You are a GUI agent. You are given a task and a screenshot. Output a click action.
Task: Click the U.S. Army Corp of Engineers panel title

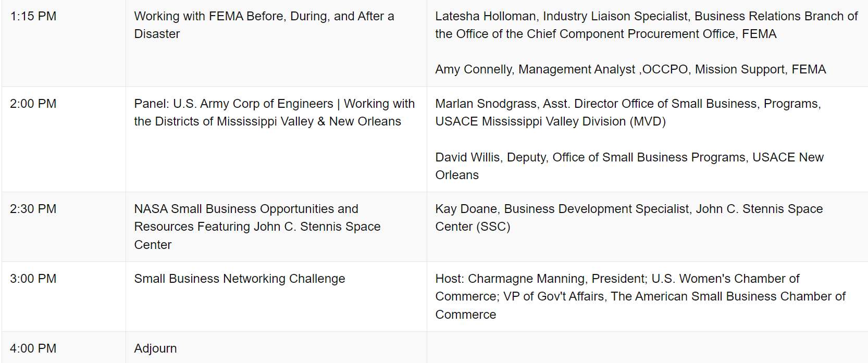275,112
